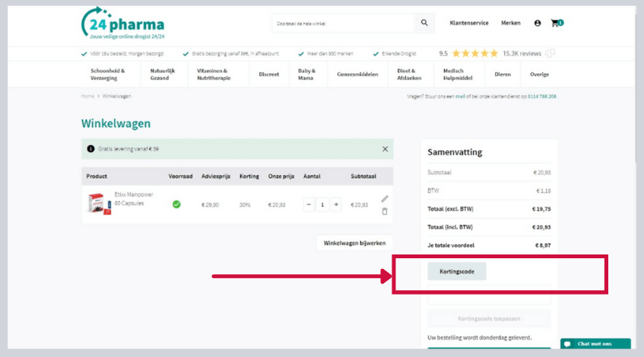Screen dimensions: 644x357
Task: Click the Etixx Manpower product thumbnail
Action: (x=97, y=204)
